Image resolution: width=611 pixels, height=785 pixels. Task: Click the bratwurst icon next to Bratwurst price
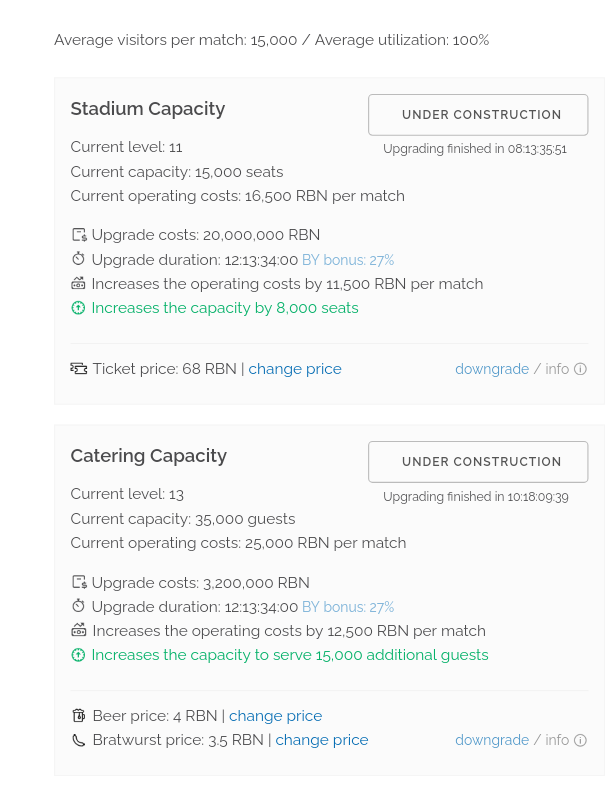[x=79, y=740]
